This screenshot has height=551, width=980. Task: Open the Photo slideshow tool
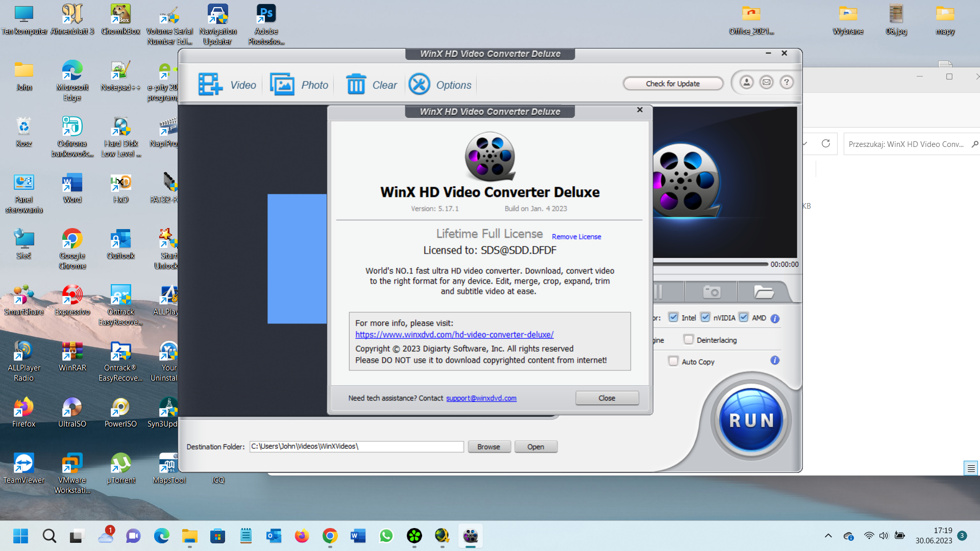click(299, 85)
